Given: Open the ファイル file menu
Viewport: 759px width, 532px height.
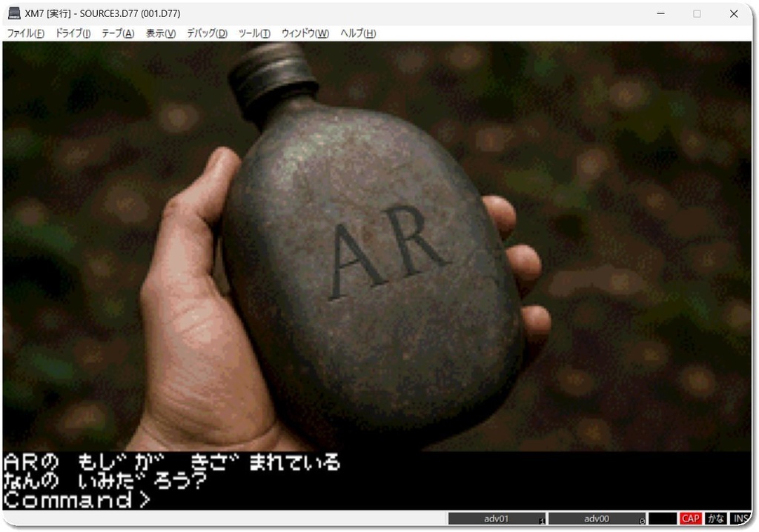Looking at the screenshot, I should pos(24,33).
